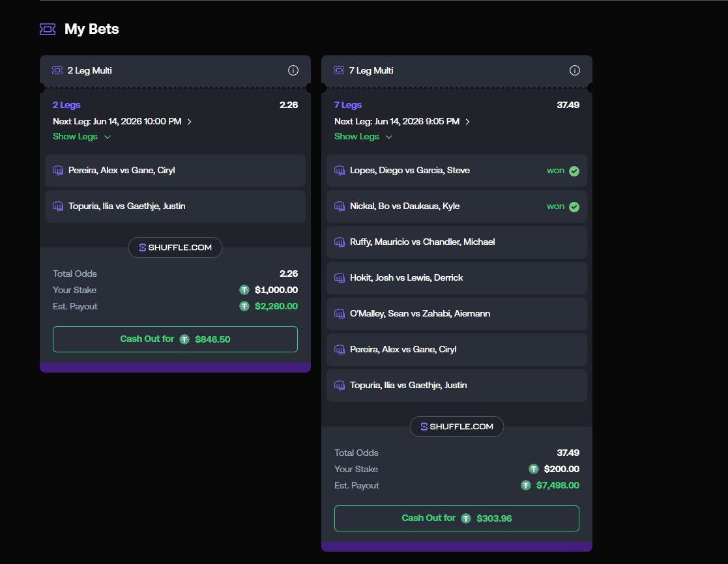This screenshot has height=564, width=728.
Task: Click fist icon on Pereira row in 7 Leg card
Action: [x=340, y=349]
